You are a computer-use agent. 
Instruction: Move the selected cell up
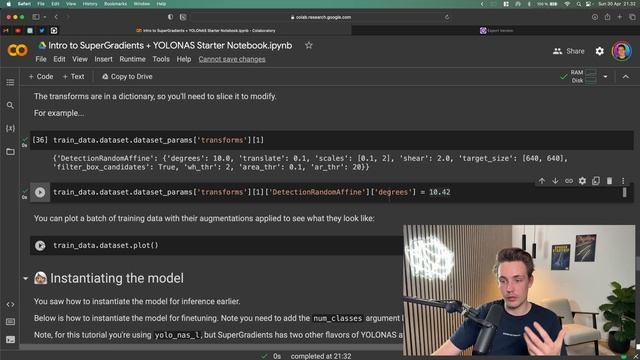[x=542, y=181]
